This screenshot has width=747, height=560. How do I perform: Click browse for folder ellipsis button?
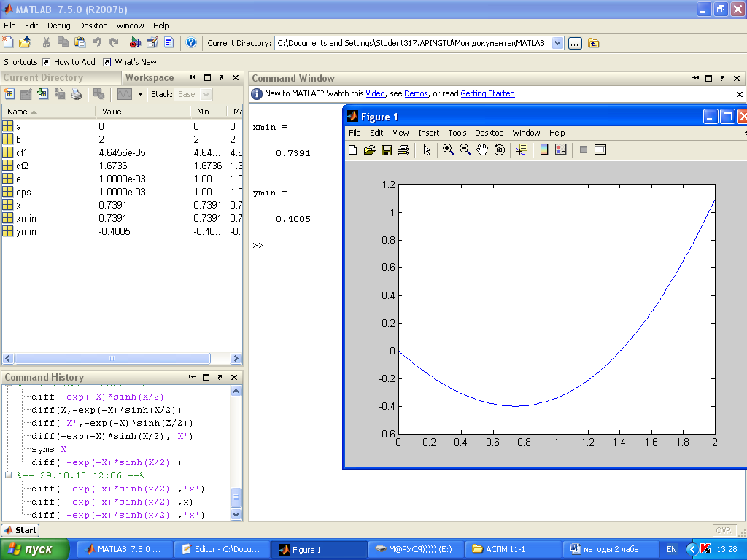tap(575, 43)
